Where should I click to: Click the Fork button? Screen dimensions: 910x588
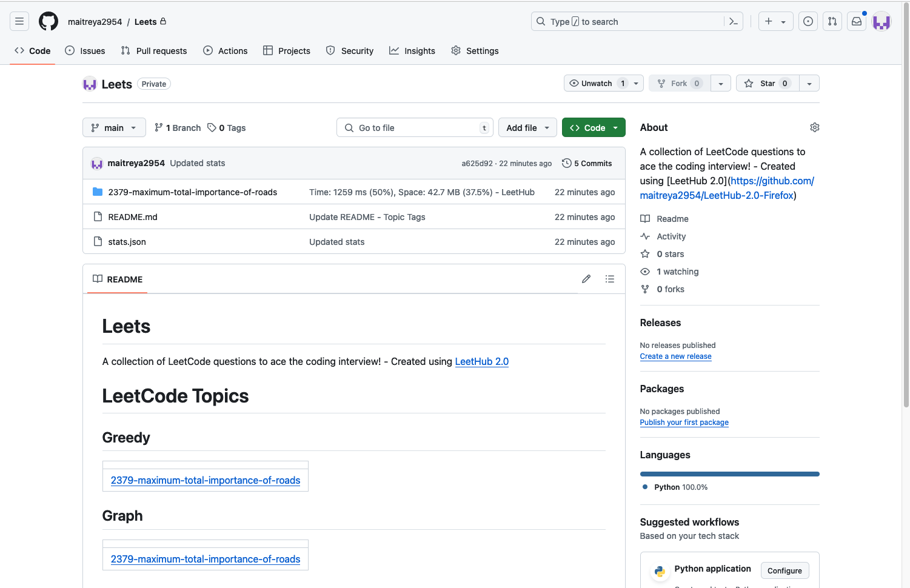point(680,83)
